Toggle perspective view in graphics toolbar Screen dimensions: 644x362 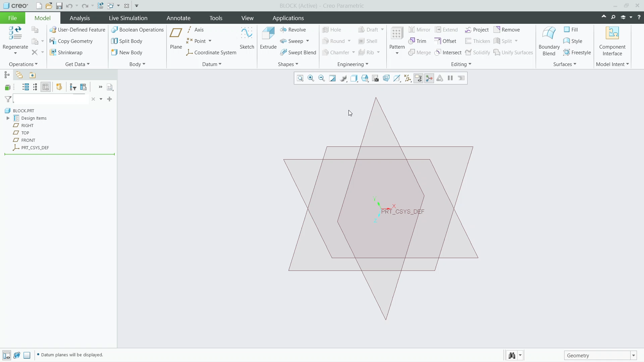tap(386, 78)
